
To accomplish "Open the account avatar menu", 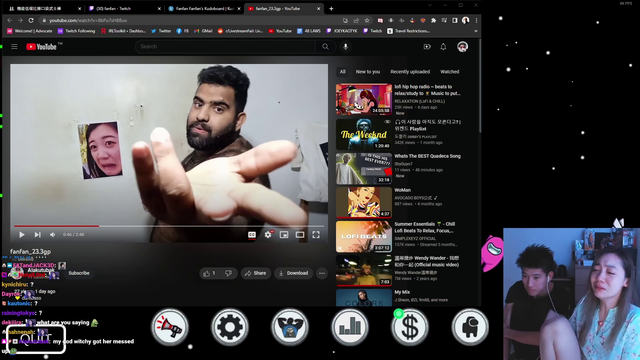I will point(462,47).
